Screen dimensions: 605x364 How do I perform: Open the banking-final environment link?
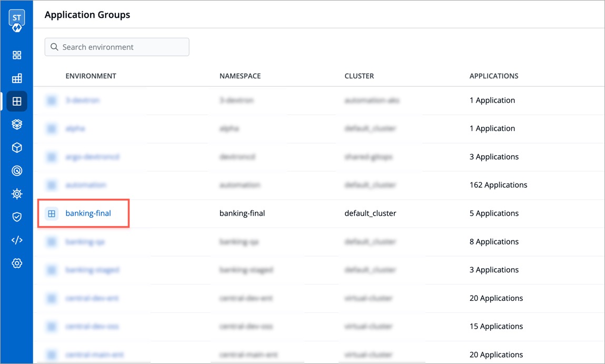point(88,214)
